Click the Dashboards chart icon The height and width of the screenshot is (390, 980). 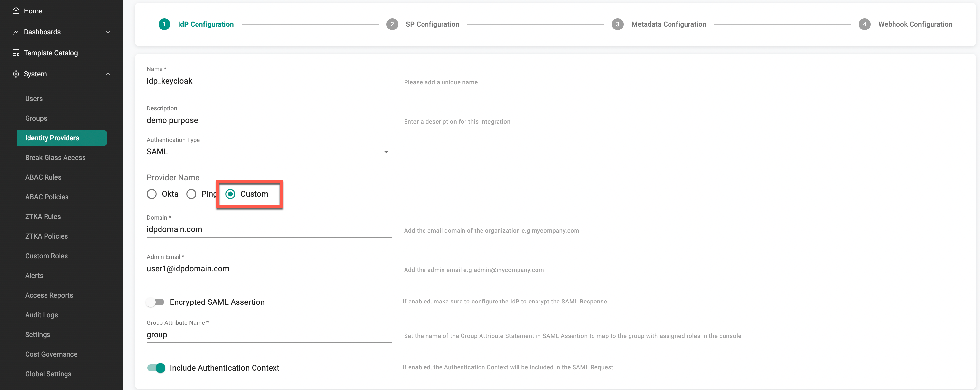tap(16, 32)
